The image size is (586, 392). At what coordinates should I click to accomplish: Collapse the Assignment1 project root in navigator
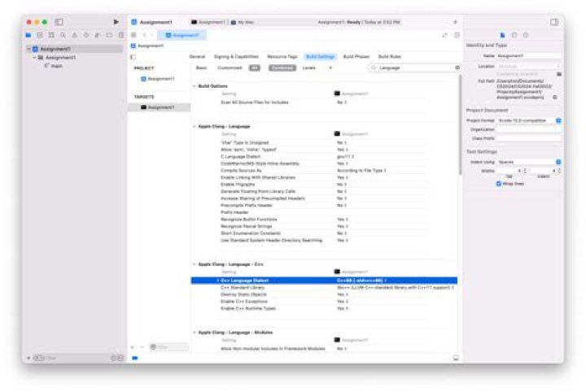pos(28,49)
